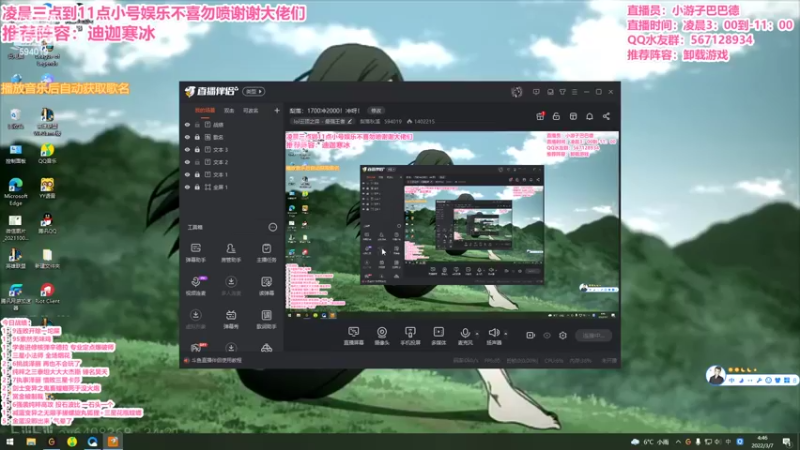The height and width of the screenshot is (450, 800).
Task: Click the record video camera icon
Action: tap(531, 335)
